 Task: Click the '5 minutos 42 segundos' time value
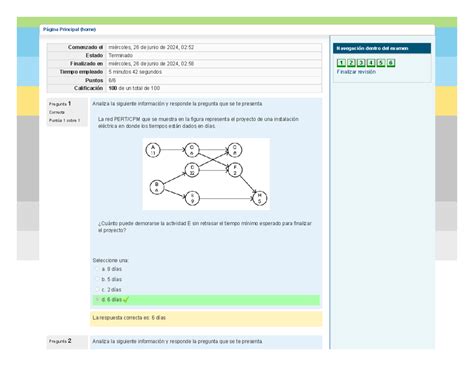(x=135, y=72)
